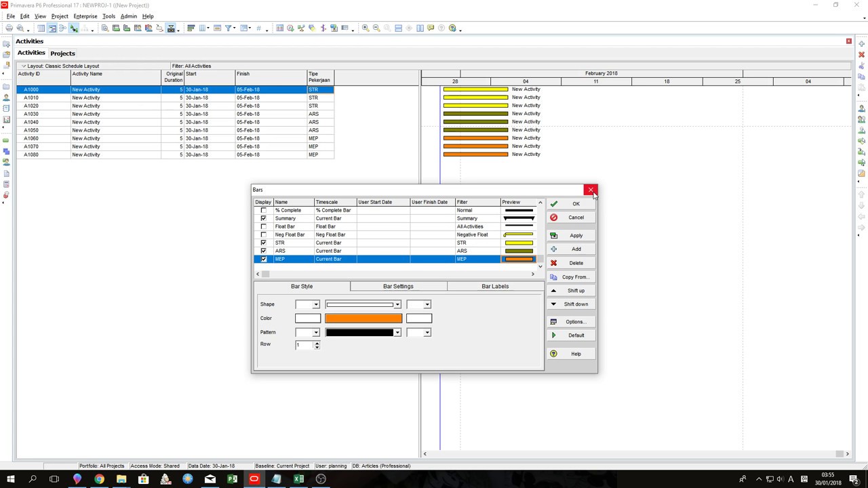The image size is (868, 488).
Task: Click the Zoom In magnifier icon
Action: click(x=366, y=28)
